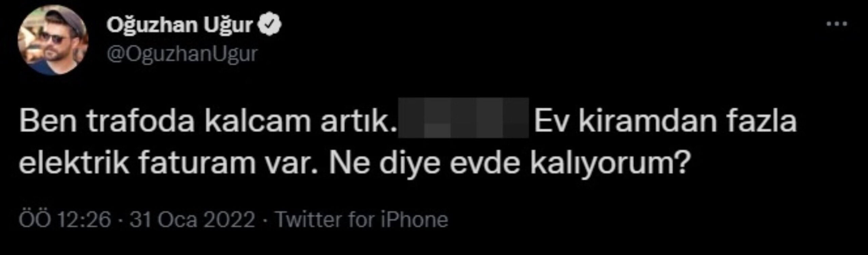Viewport: 868px width, 255px height.
Task: Click the ÖÖ 12:26 timestamp
Action: click(65, 220)
